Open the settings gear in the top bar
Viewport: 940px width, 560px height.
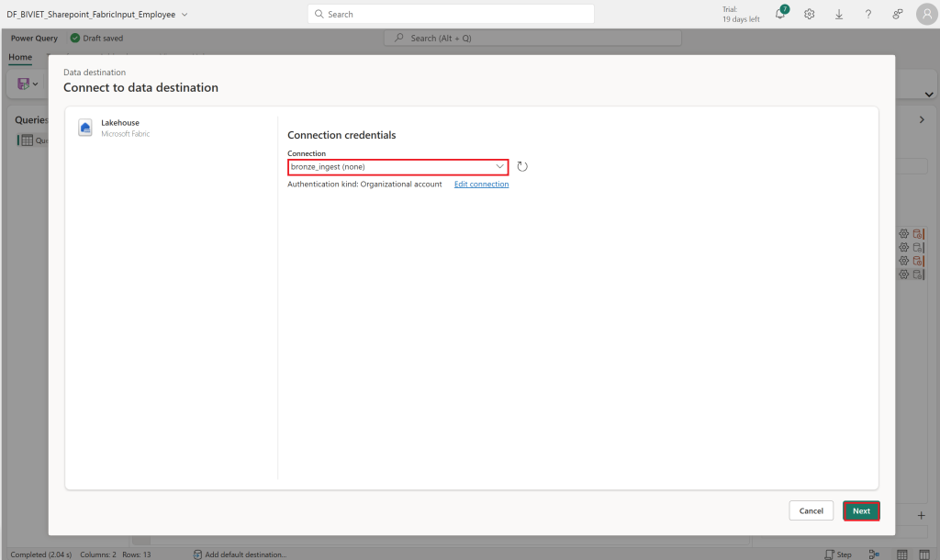[810, 14]
